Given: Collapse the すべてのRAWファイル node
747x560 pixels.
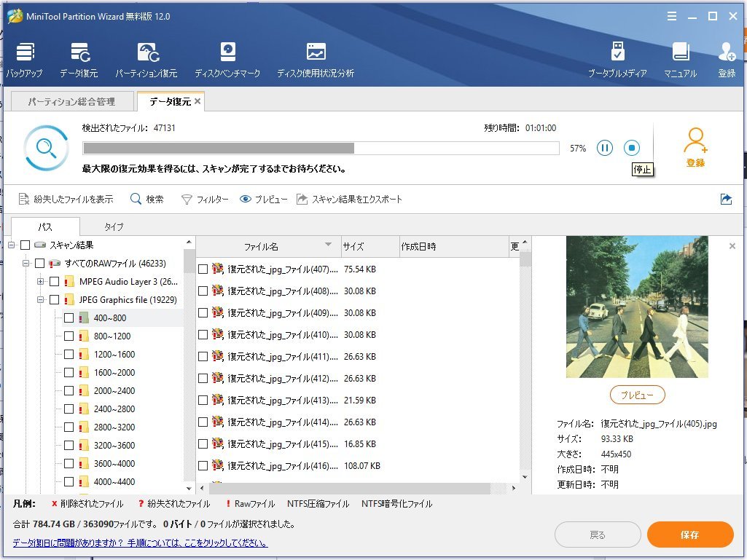Looking at the screenshot, I should point(26,263).
